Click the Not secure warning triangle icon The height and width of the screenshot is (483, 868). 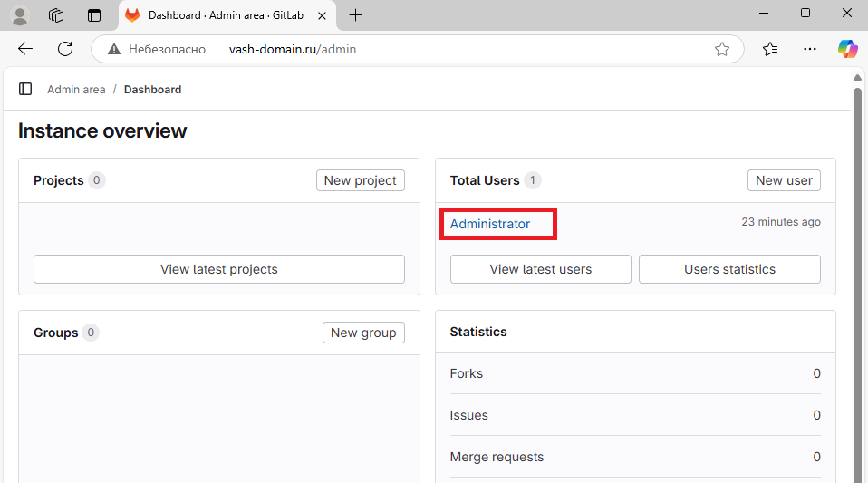[x=114, y=49]
